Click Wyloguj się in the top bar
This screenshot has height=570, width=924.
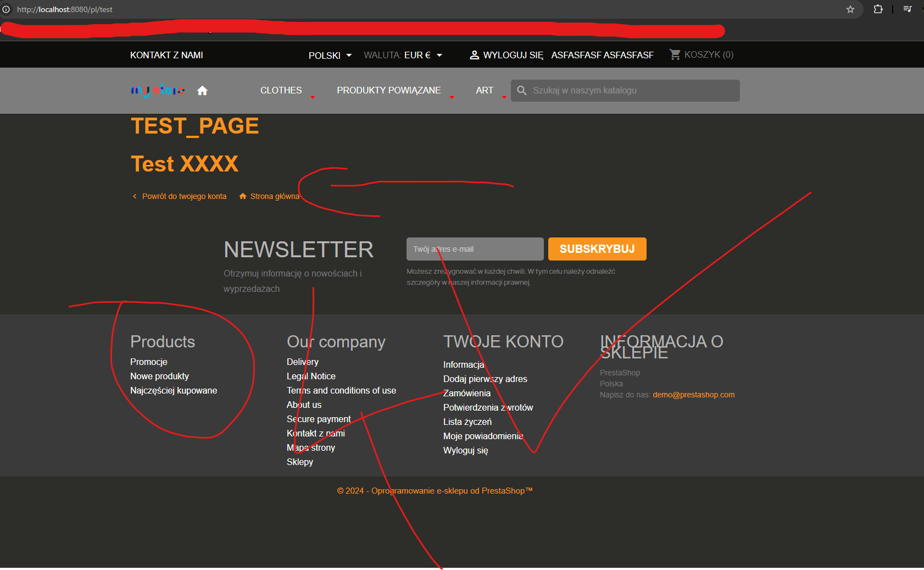click(513, 55)
